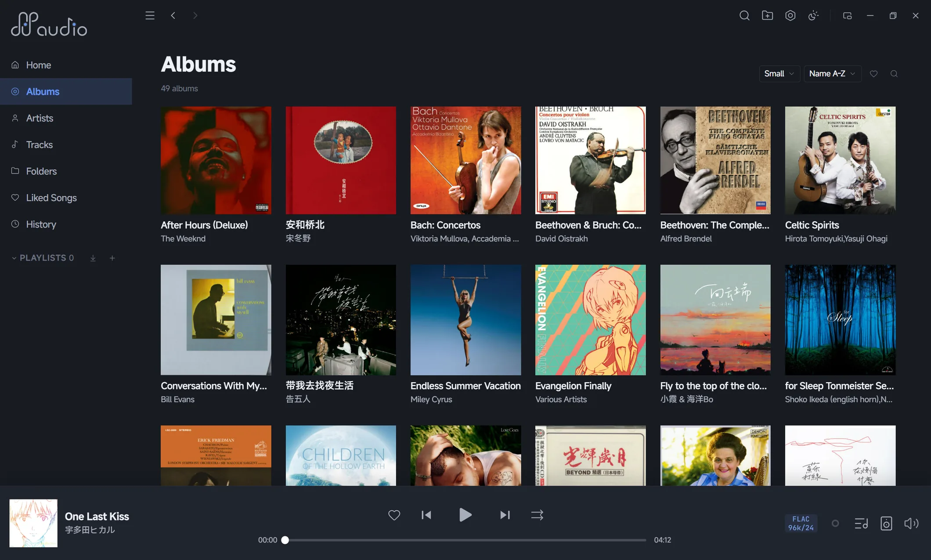Open the Small view size dropdown
931x560 pixels.
pyautogui.click(x=779, y=74)
